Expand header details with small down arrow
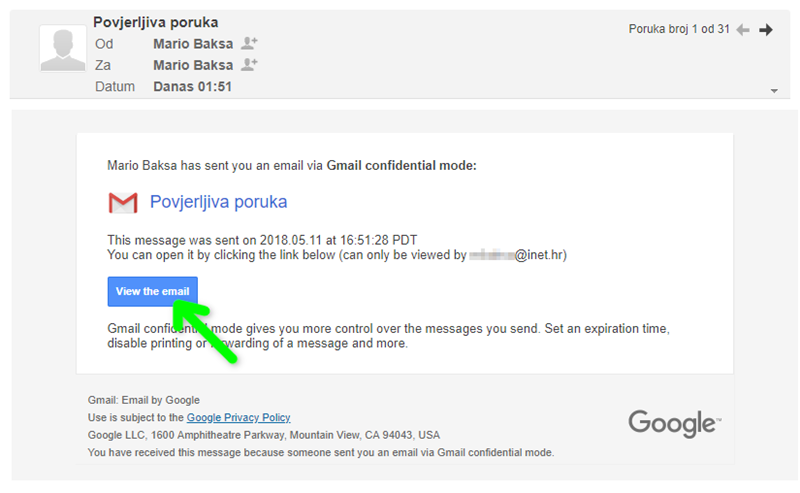This screenshot has width=800, height=493. (773, 91)
